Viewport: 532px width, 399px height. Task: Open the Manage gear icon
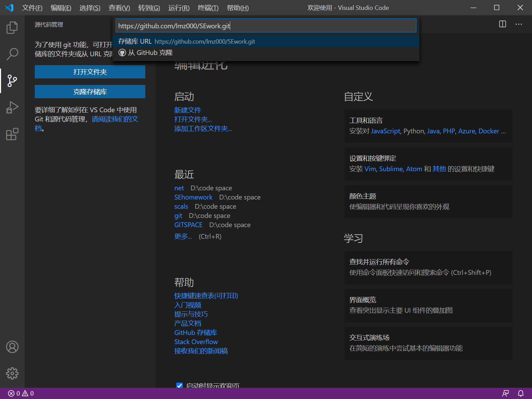pyautogui.click(x=12, y=373)
